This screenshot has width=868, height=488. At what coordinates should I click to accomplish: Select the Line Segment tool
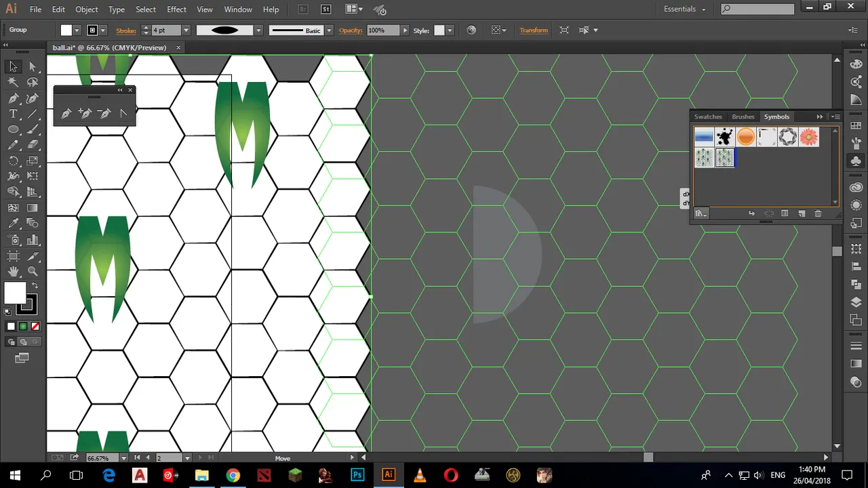[x=32, y=114]
